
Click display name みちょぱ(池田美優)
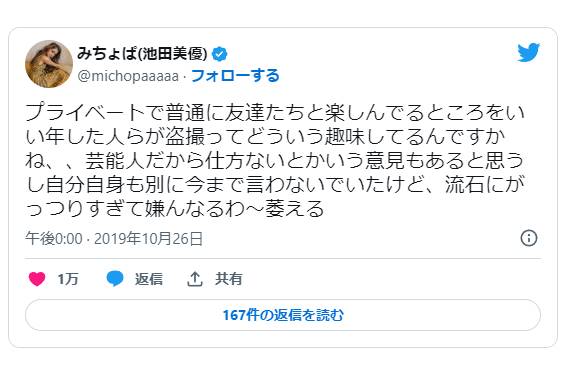[x=142, y=54]
